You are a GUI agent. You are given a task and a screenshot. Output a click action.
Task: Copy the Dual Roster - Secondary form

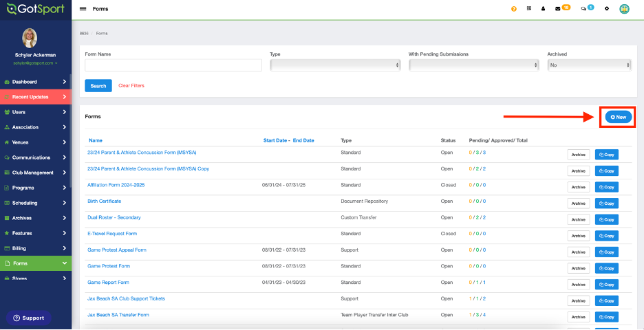click(x=607, y=219)
